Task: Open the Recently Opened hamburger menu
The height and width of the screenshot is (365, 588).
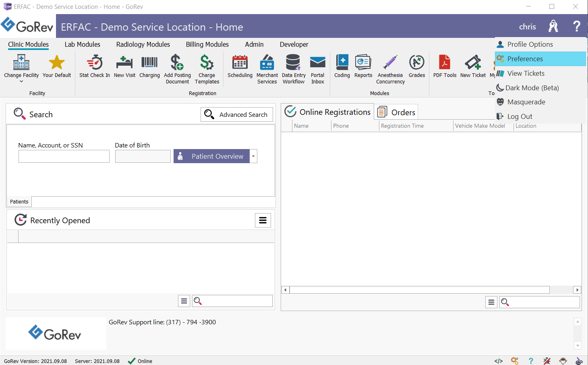Action: point(263,220)
